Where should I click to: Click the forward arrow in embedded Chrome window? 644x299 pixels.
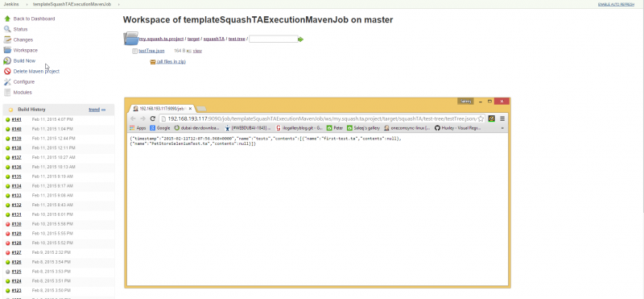click(x=142, y=118)
